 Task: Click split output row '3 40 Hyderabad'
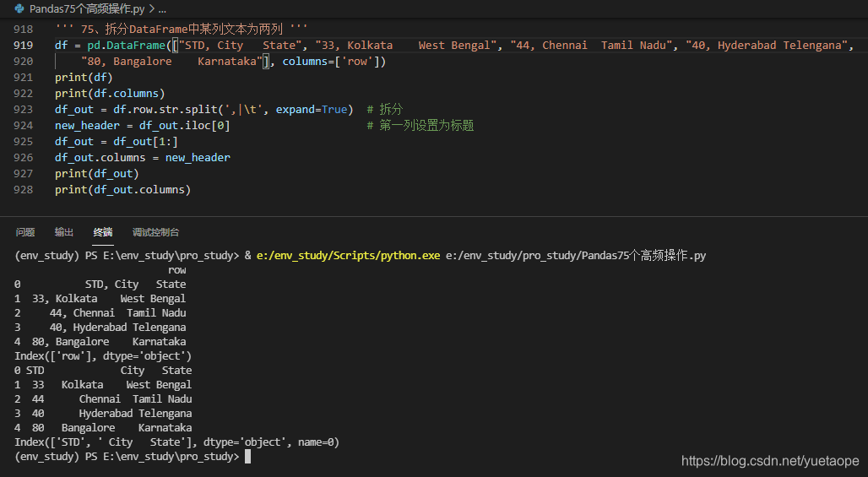point(103,414)
